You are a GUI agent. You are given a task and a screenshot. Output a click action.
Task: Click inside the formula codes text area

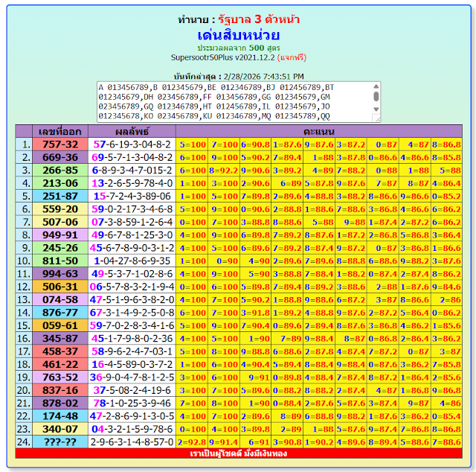[234, 102]
